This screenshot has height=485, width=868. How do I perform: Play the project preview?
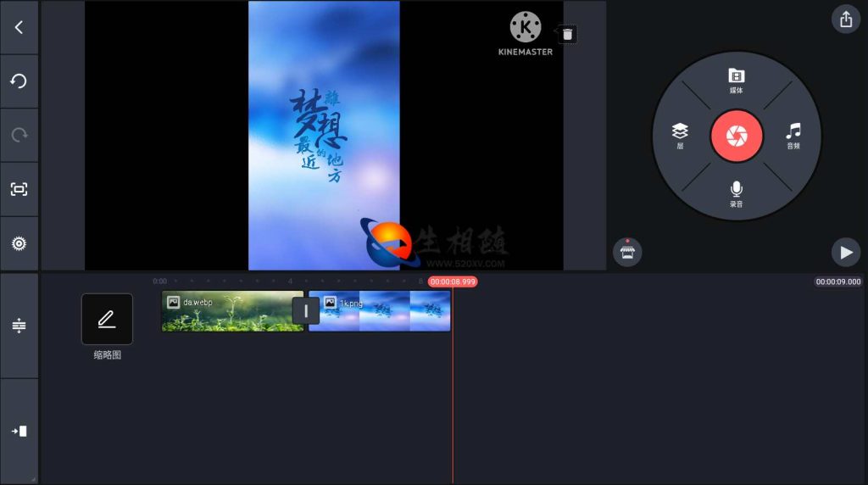click(846, 253)
